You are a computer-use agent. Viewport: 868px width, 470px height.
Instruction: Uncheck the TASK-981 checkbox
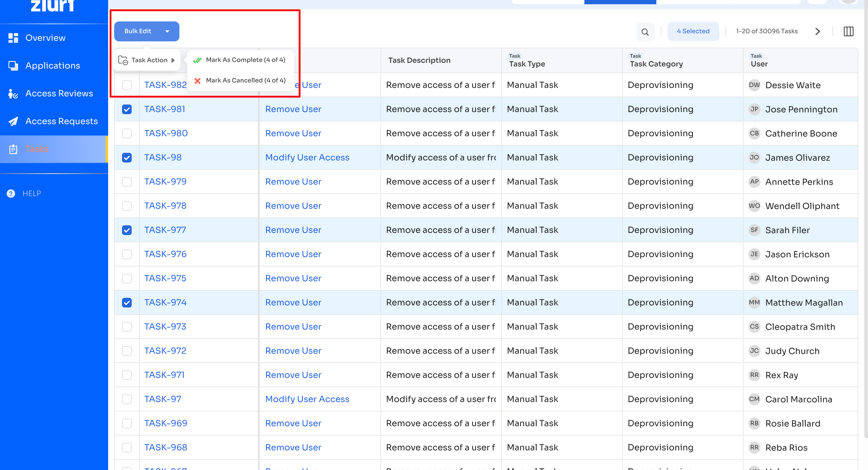point(127,109)
